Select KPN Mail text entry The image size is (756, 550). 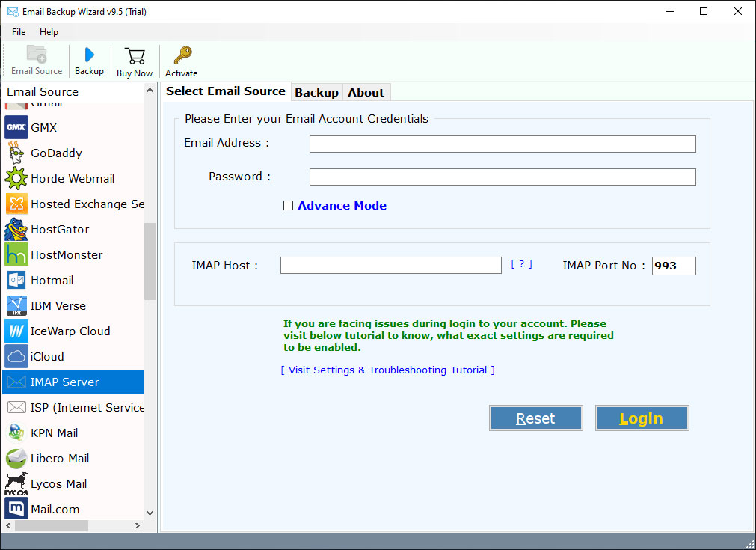[55, 433]
